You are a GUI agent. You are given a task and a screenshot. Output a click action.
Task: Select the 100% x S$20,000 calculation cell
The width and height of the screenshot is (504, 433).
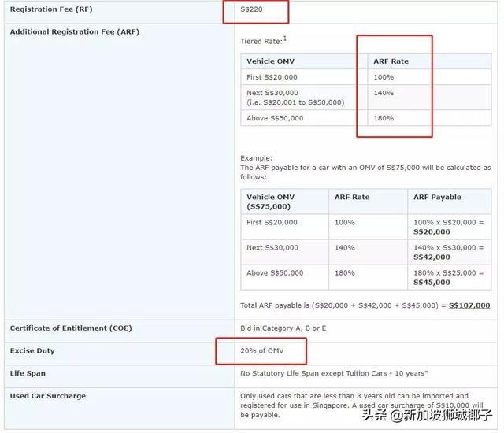tap(448, 227)
